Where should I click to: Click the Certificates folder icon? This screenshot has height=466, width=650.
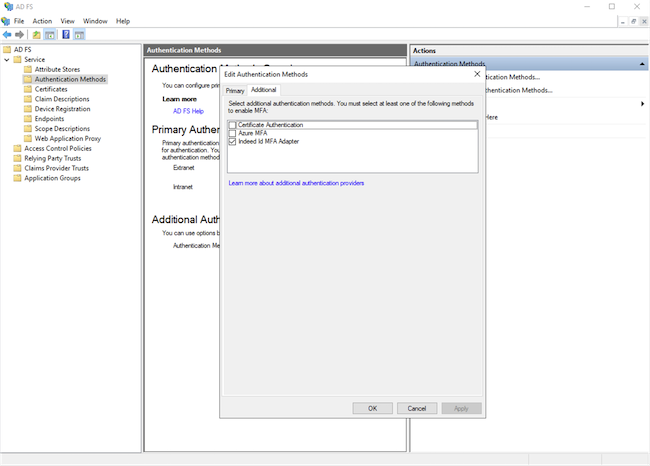tap(28, 89)
